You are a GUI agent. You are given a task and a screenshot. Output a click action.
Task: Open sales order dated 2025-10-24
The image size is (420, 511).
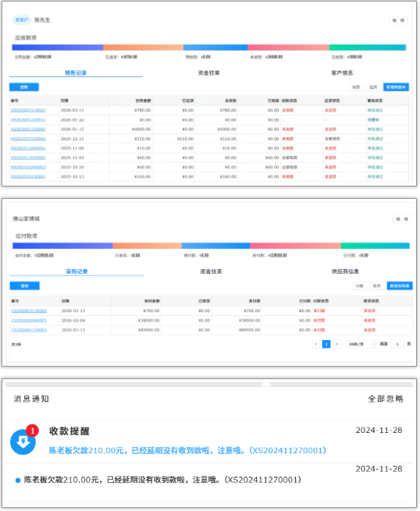pyautogui.click(x=28, y=167)
